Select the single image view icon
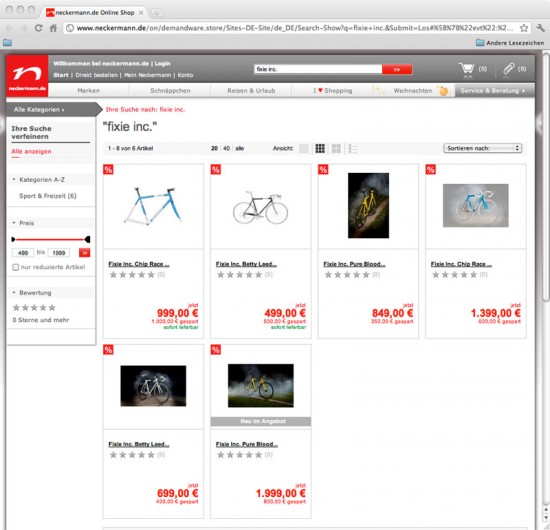 304,148
